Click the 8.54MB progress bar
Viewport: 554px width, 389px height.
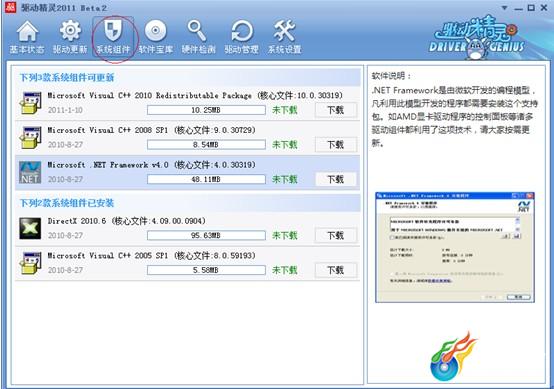click(x=206, y=145)
